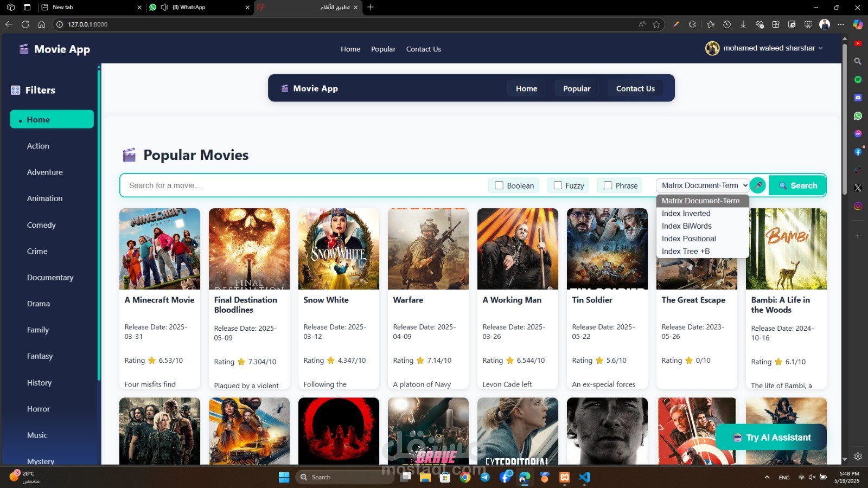Select the Home filter in sidebar

pyautogui.click(x=52, y=119)
